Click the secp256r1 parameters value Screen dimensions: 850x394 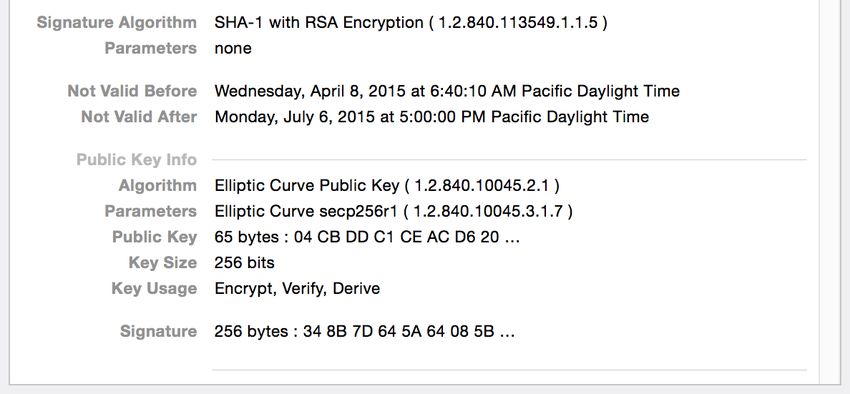pyautogui.click(x=394, y=211)
